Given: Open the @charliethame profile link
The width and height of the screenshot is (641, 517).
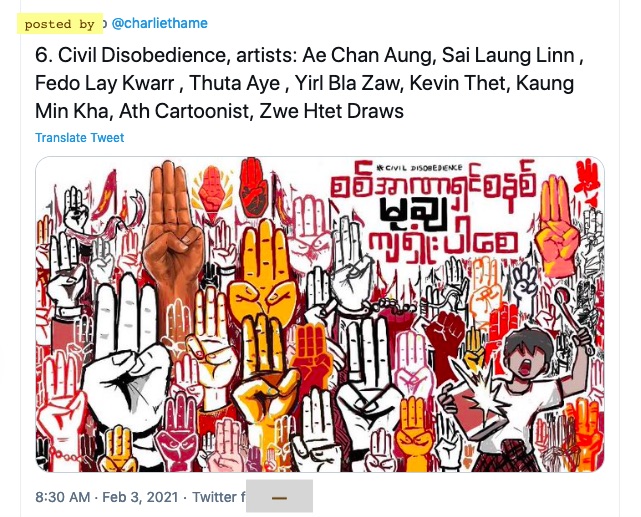Looking at the screenshot, I should [159, 23].
